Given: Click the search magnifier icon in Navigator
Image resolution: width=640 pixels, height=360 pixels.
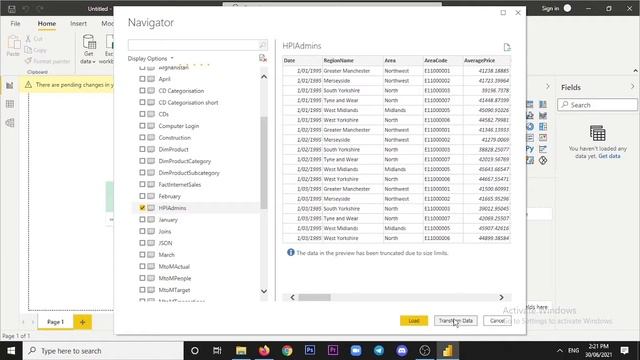Looking at the screenshot, I should click(x=263, y=45).
